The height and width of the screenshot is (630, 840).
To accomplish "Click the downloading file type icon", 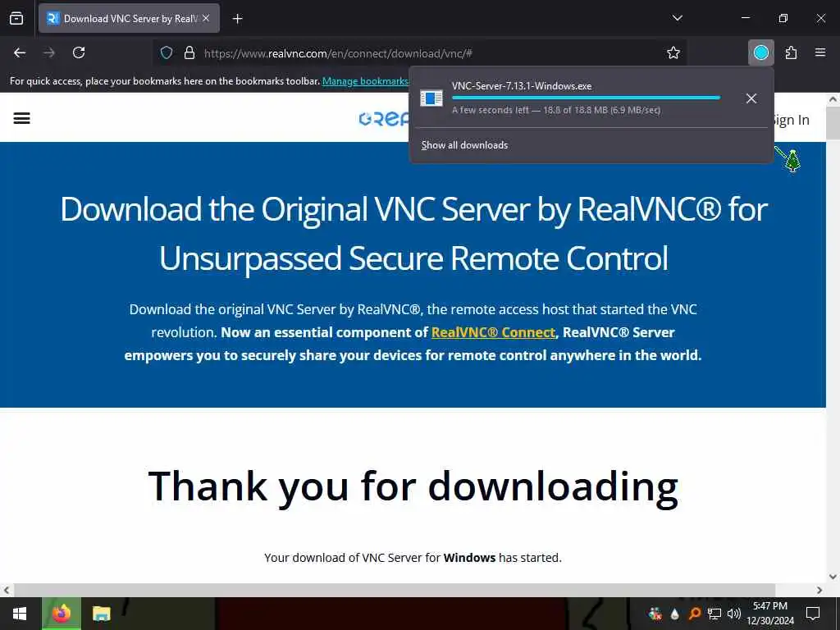I will pyautogui.click(x=431, y=98).
